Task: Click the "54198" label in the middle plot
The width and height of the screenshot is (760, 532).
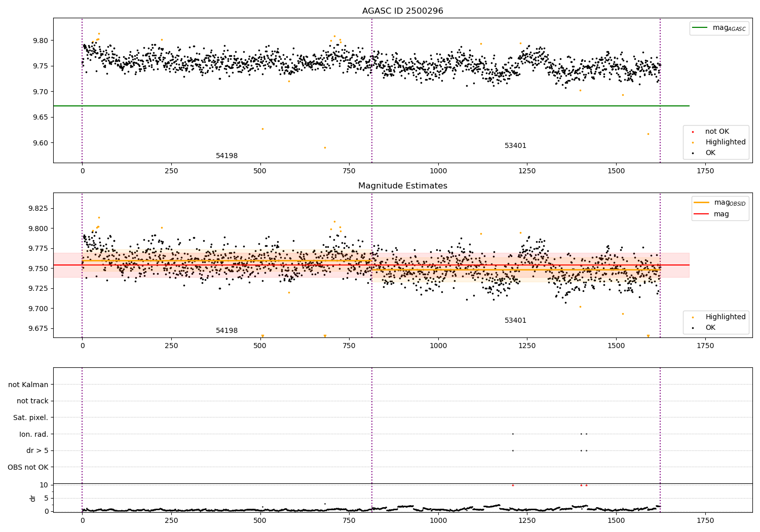Action: pyautogui.click(x=226, y=331)
